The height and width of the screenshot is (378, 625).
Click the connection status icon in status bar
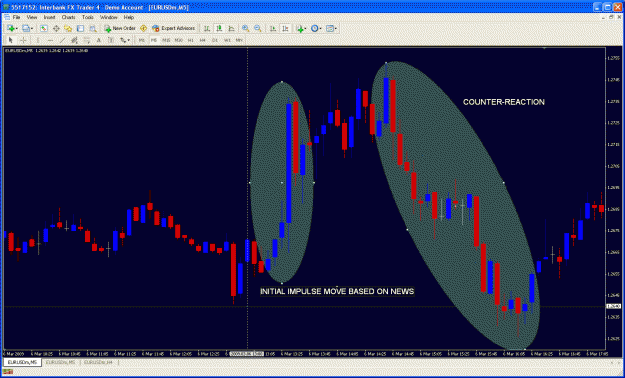[8, 372]
